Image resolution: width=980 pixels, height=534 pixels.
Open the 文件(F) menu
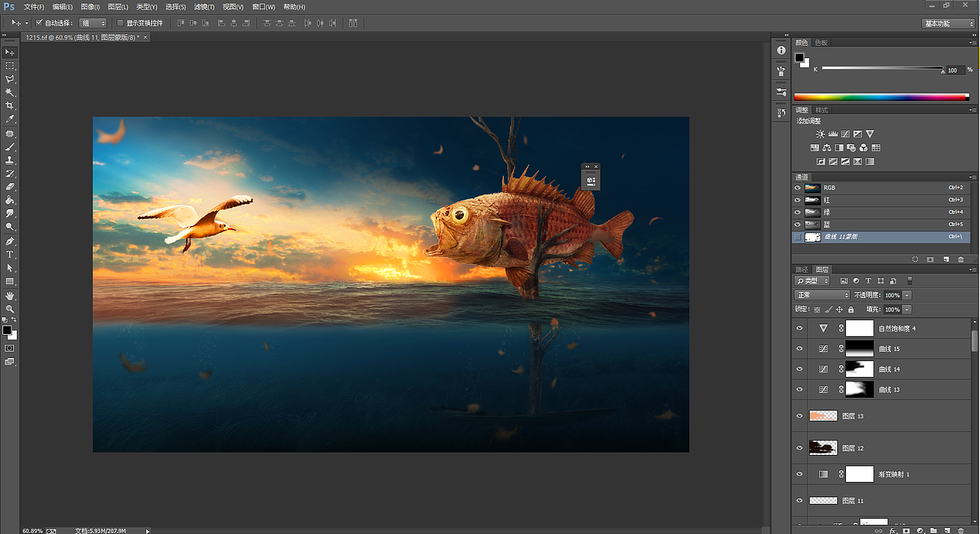click(34, 7)
